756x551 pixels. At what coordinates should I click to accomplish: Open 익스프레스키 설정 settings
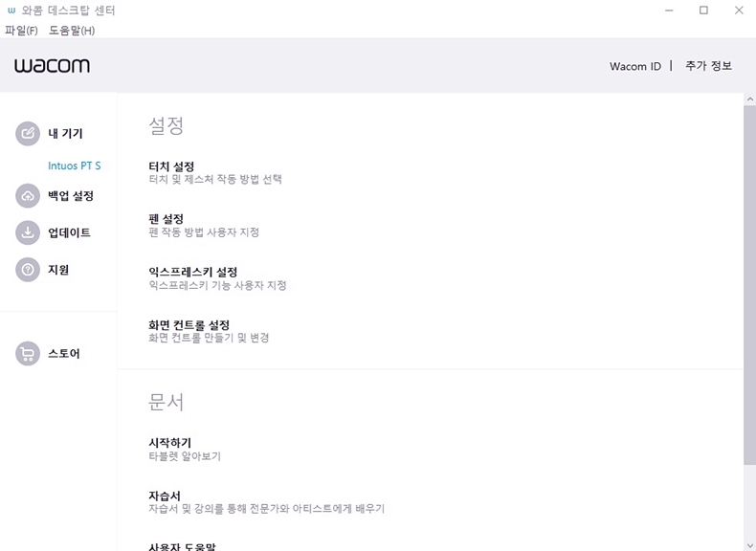click(x=193, y=272)
